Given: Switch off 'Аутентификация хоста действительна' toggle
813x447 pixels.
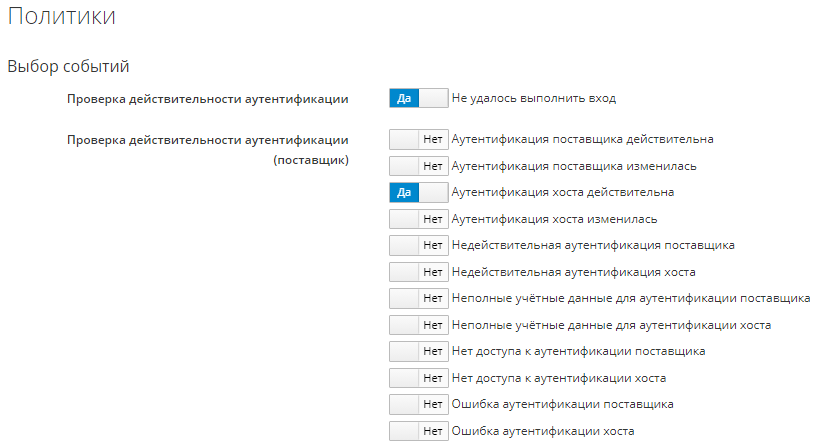Looking at the screenshot, I should (418, 192).
